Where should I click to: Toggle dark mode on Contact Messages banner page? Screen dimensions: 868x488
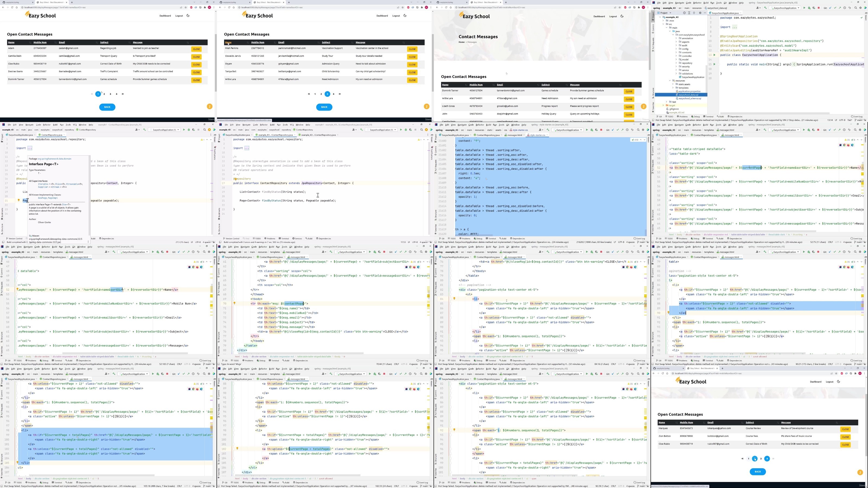click(x=622, y=16)
